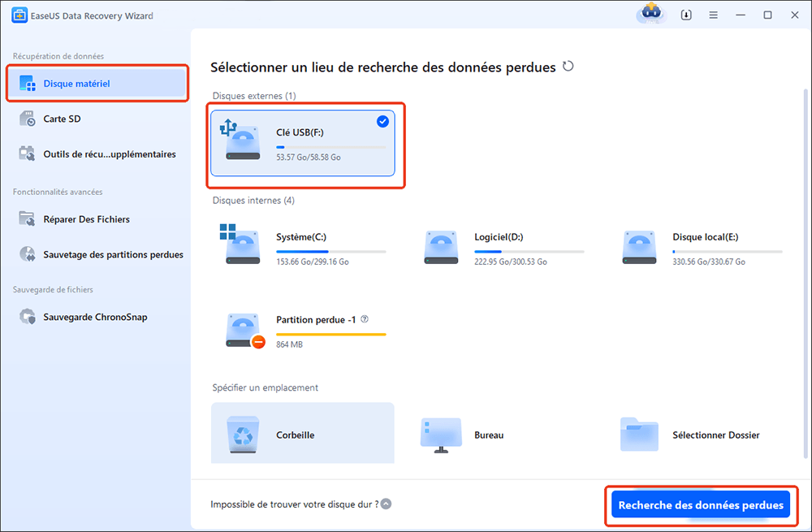The height and width of the screenshot is (532, 812).
Task: Toggle the checkmark on Clé USB(F:)
Action: pyautogui.click(x=382, y=121)
